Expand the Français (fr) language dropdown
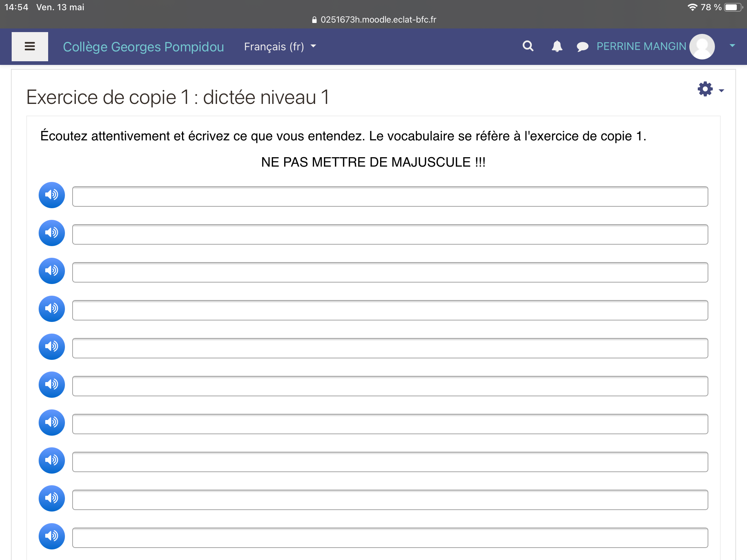Screen dimensions: 747x560 (x=280, y=47)
